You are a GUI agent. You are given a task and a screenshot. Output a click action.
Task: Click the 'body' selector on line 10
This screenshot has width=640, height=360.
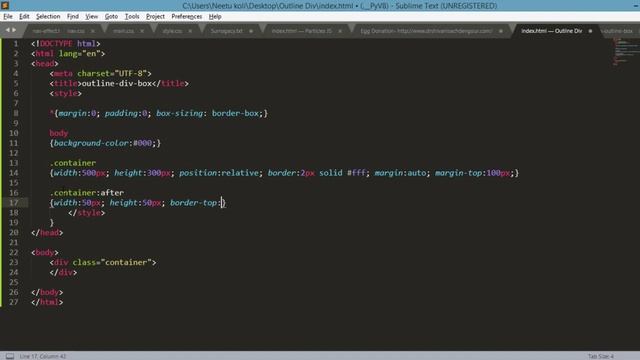point(58,133)
